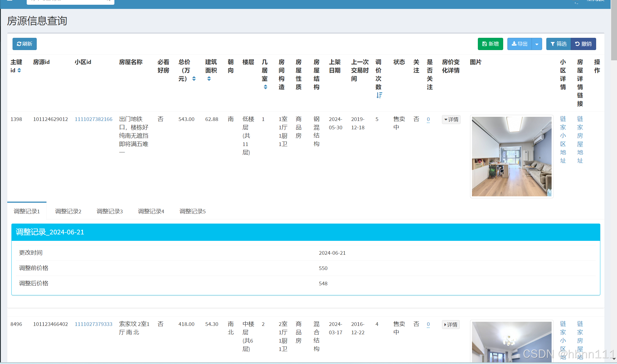Expand 详情 for listing 8496
The image size is (617, 364).
pyautogui.click(x=451, y=325)
